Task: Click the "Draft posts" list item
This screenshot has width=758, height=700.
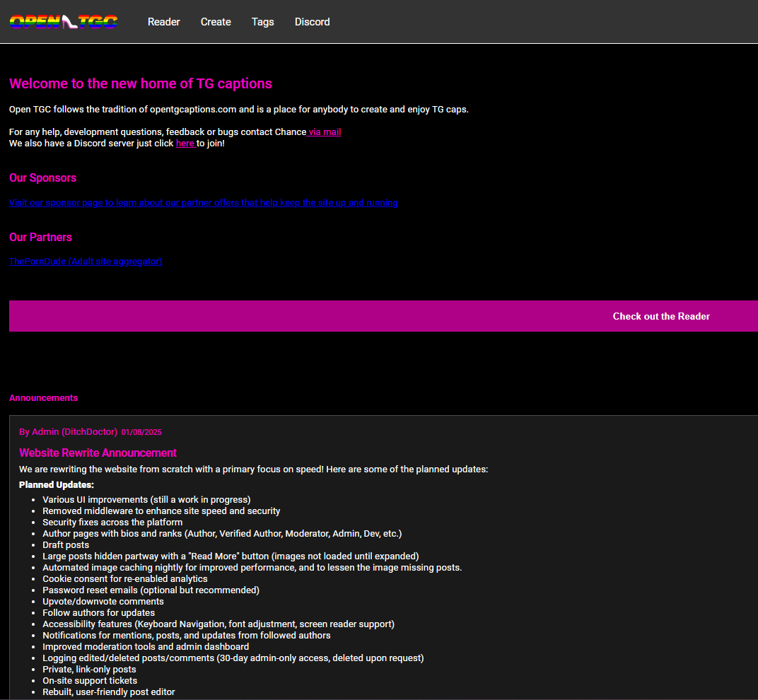Action: point(66,545)
